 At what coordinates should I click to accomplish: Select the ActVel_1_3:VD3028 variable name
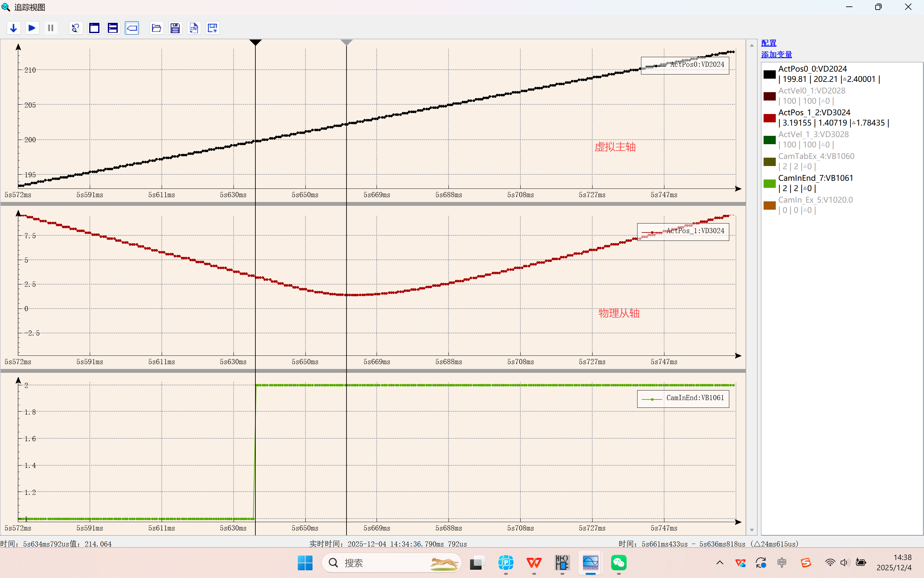click(x=814, y=134)
